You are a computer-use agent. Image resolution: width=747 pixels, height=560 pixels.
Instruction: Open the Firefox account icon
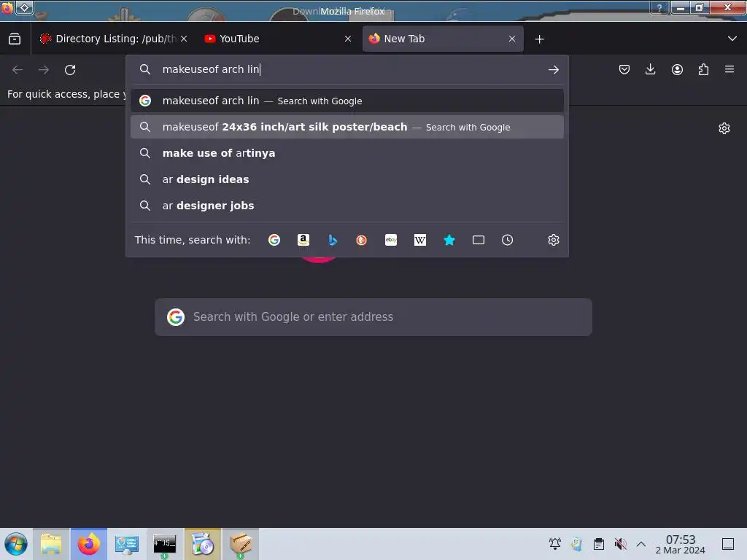point(677,70)
